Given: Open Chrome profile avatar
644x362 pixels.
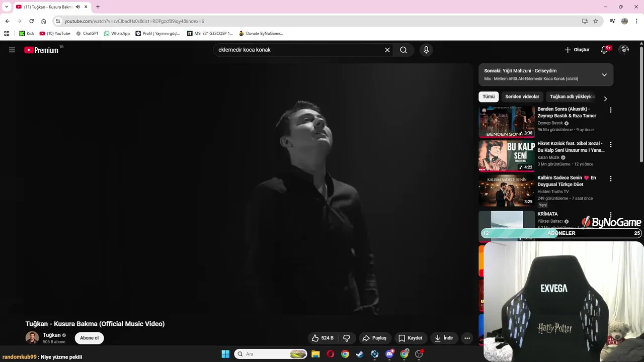Looking at the screenshot, I should click(x=624, y=21).
